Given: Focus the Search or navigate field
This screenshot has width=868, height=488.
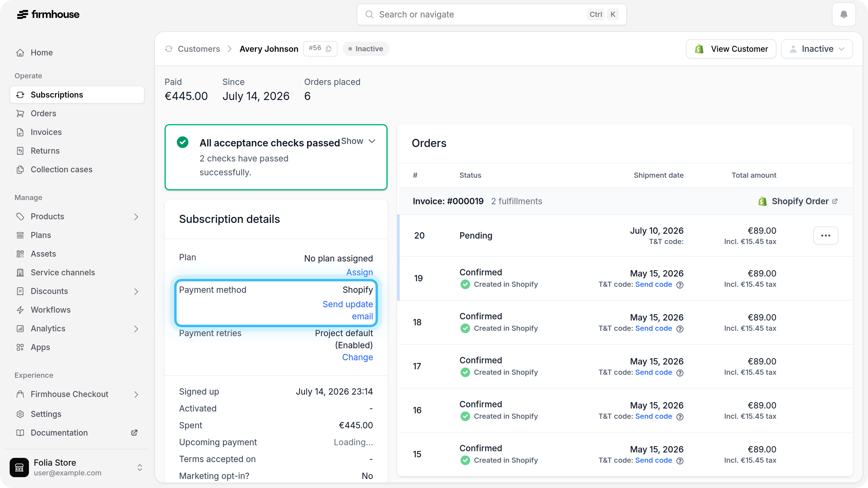Looking at the screenshot, I should pyautogui.click(x=492, y=14).
